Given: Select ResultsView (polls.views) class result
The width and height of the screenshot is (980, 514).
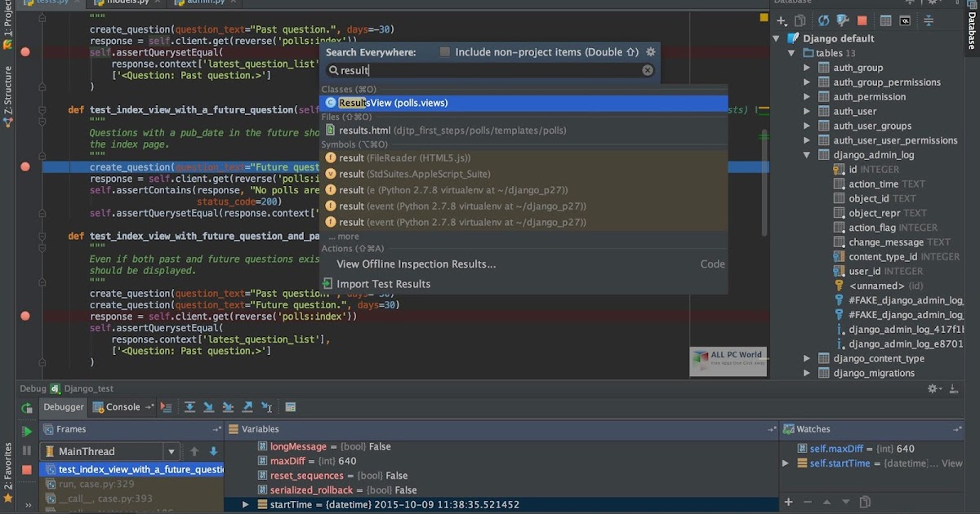Looking at the screenshot, I should tap(523, 103).
